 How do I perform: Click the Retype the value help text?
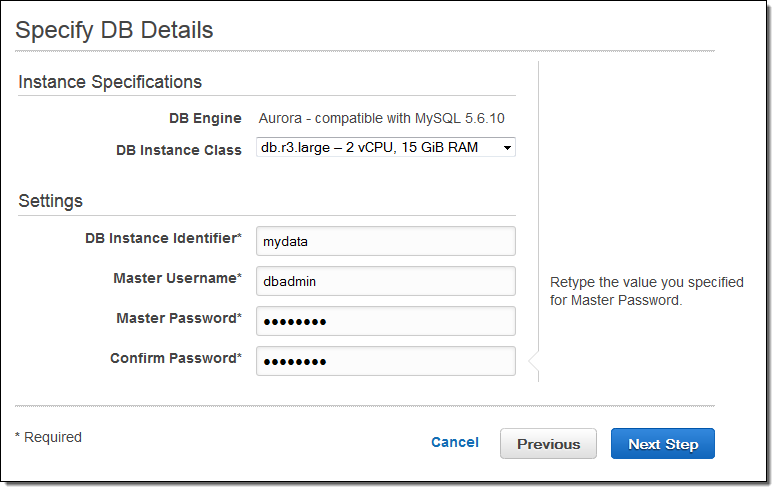point(646,291)
